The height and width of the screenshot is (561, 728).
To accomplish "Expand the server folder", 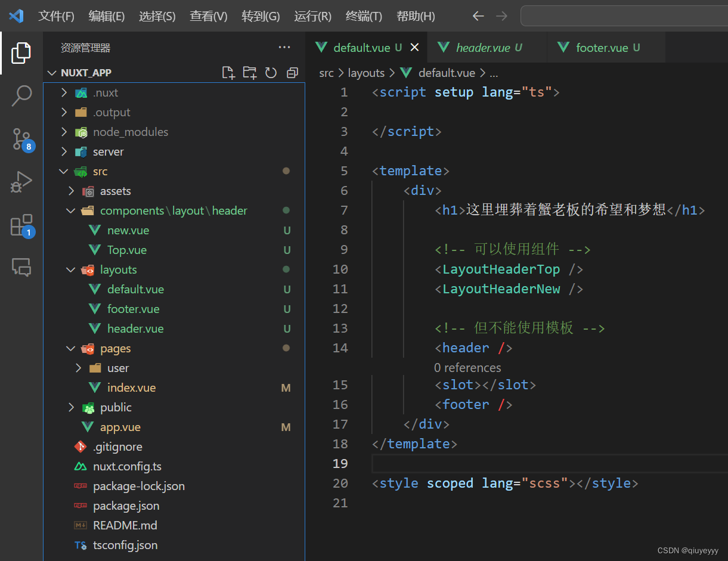I will pyautogui.click(x=64, y=152).
